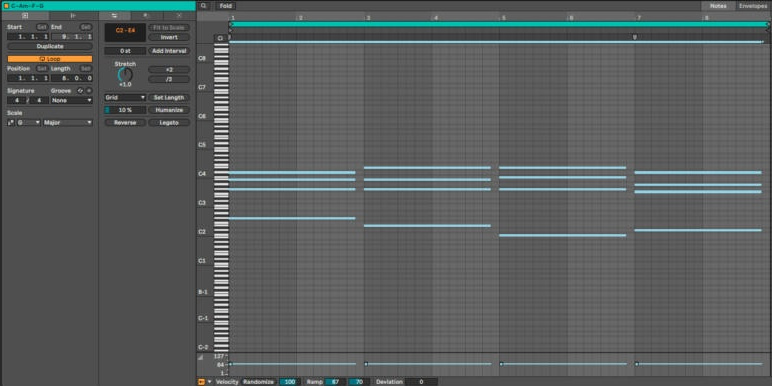Select the lowest note in bar 7
This screenshot has width=772, height=386.
(698, 230)
